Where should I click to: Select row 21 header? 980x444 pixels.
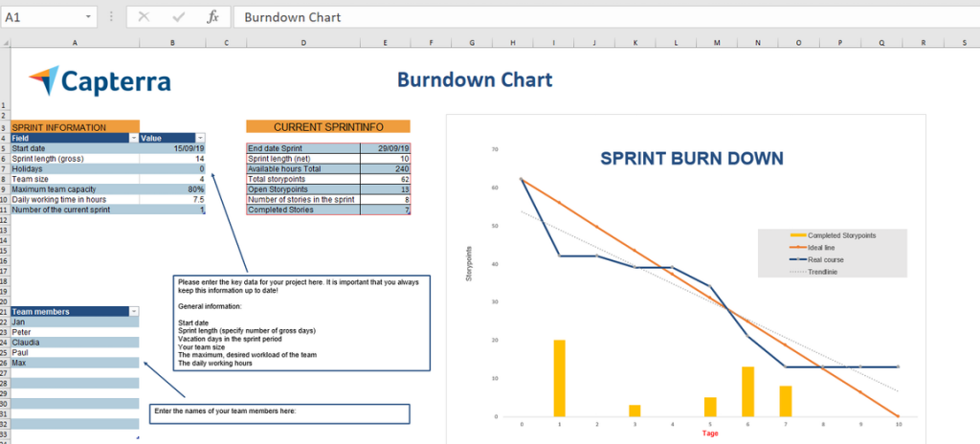click(x=5, y=311)
